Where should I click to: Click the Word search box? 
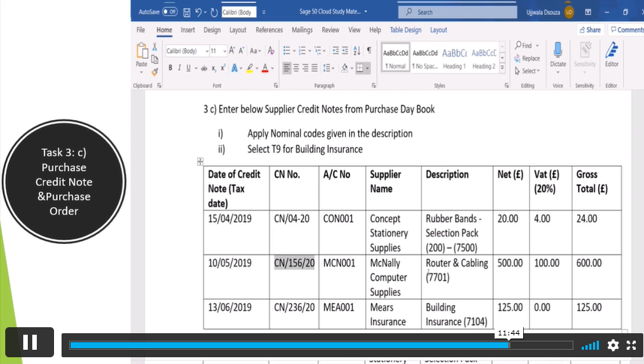[458, 12]
